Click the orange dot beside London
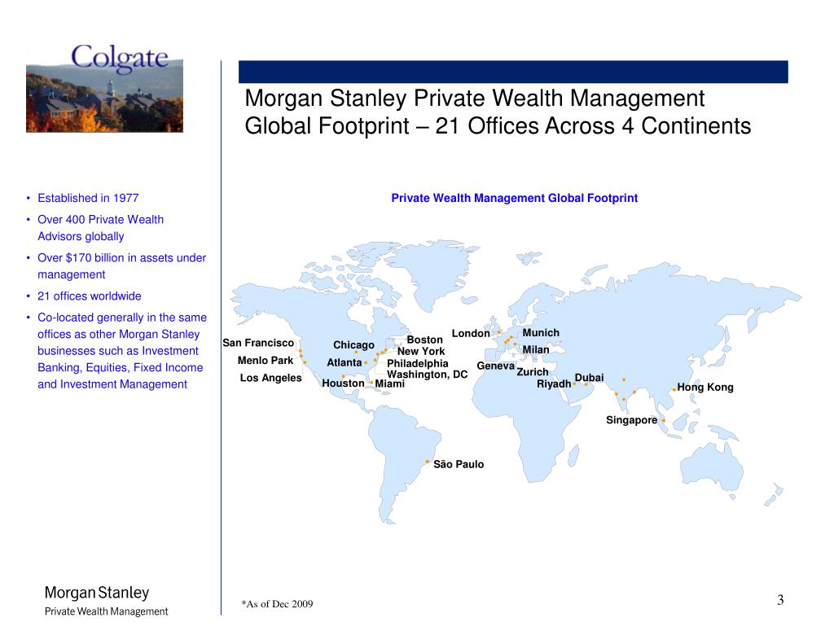 [x=499, y=332]
